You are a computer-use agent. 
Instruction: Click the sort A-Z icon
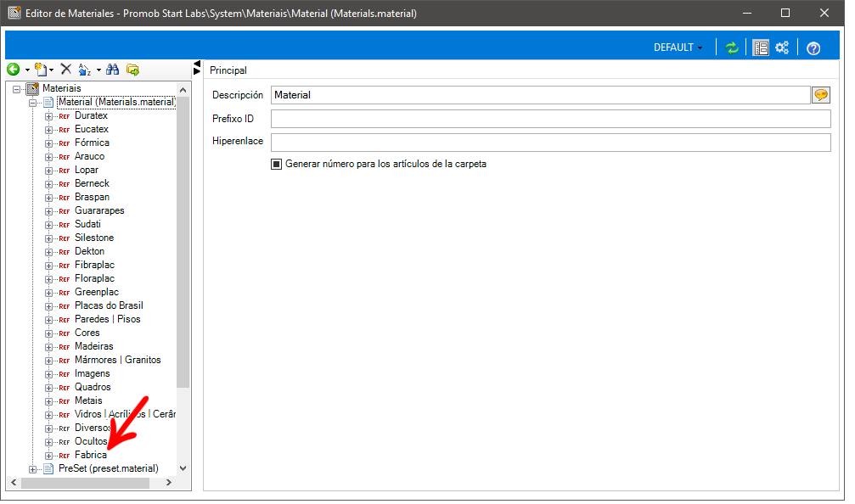point(85,70)
